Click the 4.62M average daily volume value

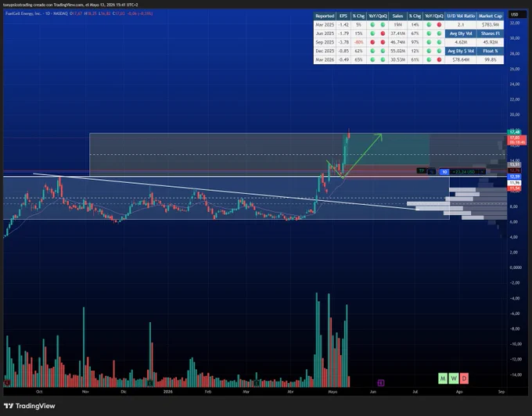point(460,42)
